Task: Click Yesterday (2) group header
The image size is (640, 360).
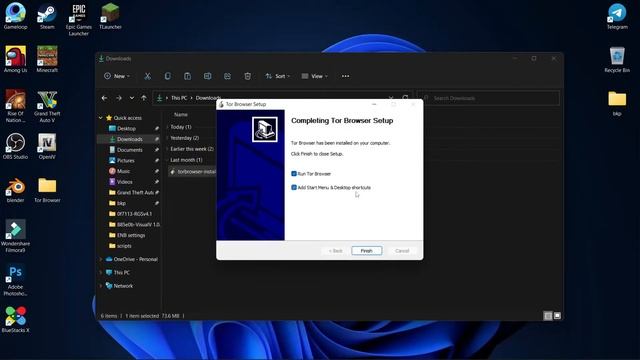Action: (x=184, y=138)
